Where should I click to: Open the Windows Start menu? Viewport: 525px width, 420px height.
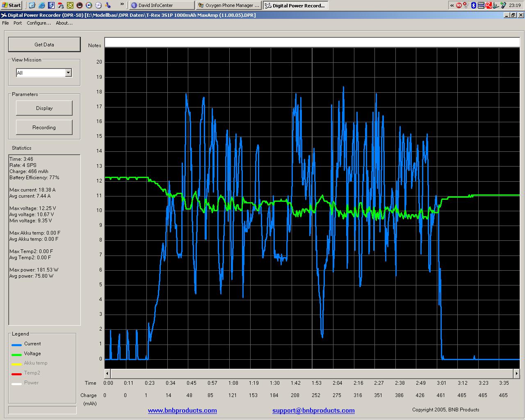(x=11, y=5)
